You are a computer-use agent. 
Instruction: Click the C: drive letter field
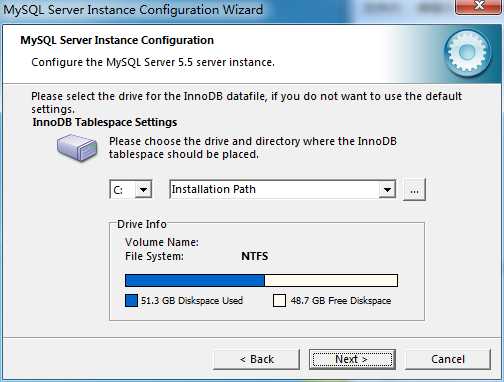click(122, 190)
